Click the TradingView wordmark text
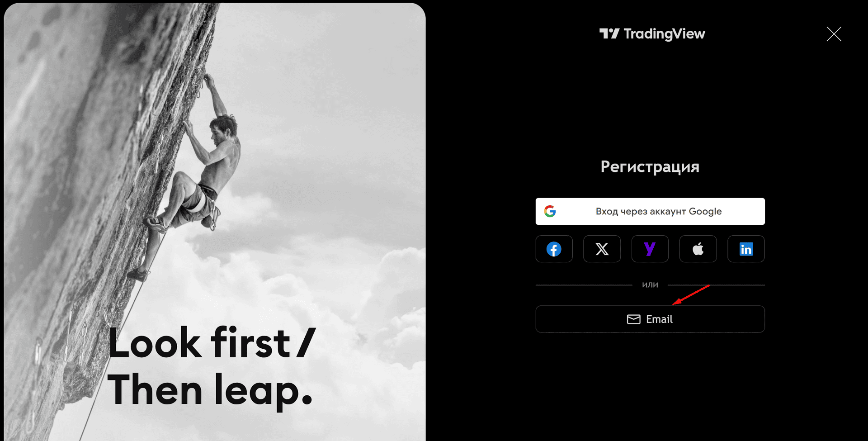Viewport: 868px width, 441px height. [x=664, y=34]
